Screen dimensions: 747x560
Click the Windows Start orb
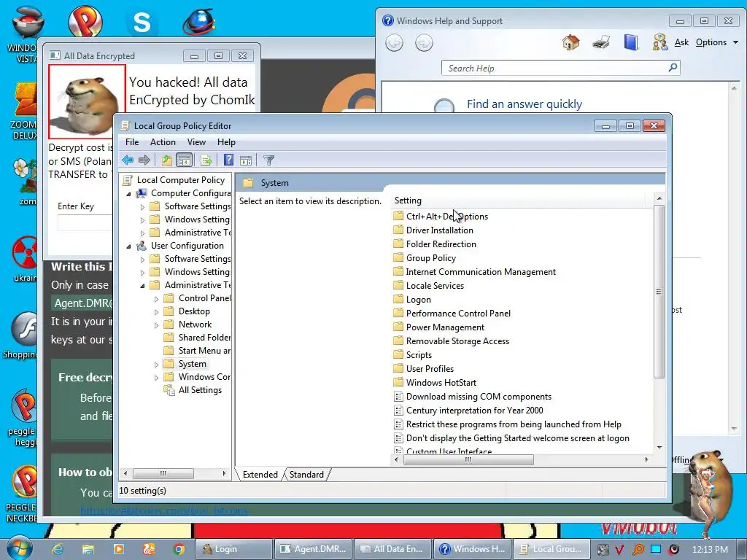pos(19,548)
